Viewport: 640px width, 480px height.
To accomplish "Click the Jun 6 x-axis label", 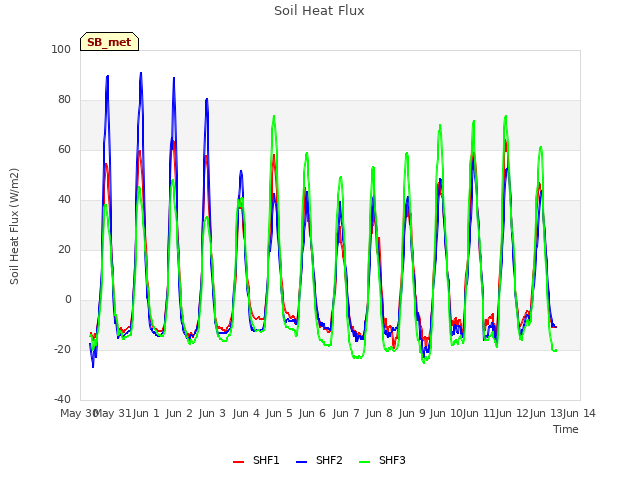I will point(312,413).
